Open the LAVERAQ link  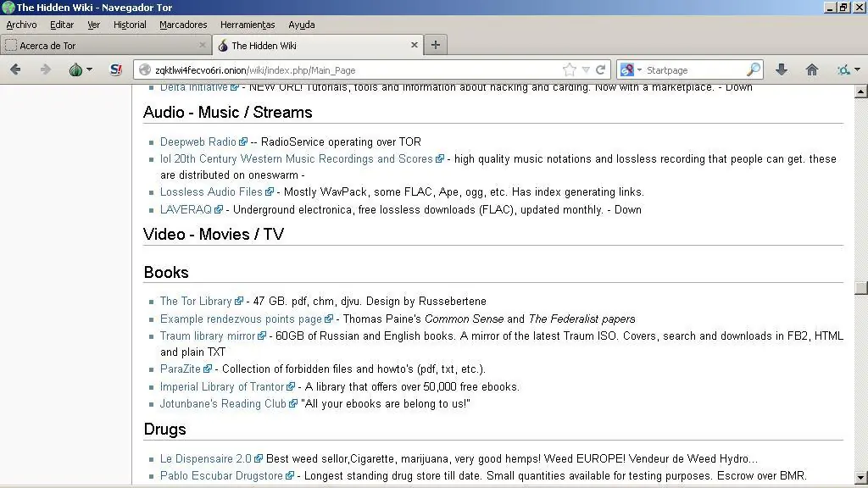[x=186, y=210]
